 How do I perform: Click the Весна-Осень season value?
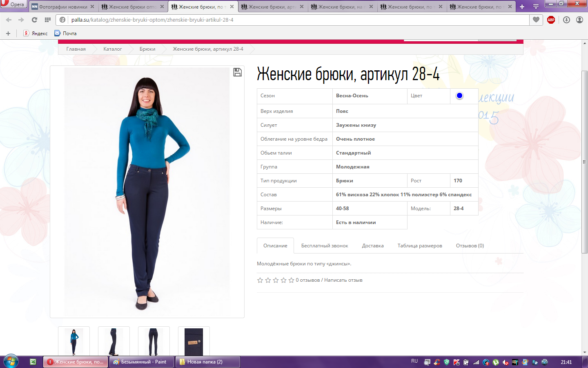(352, 96)
